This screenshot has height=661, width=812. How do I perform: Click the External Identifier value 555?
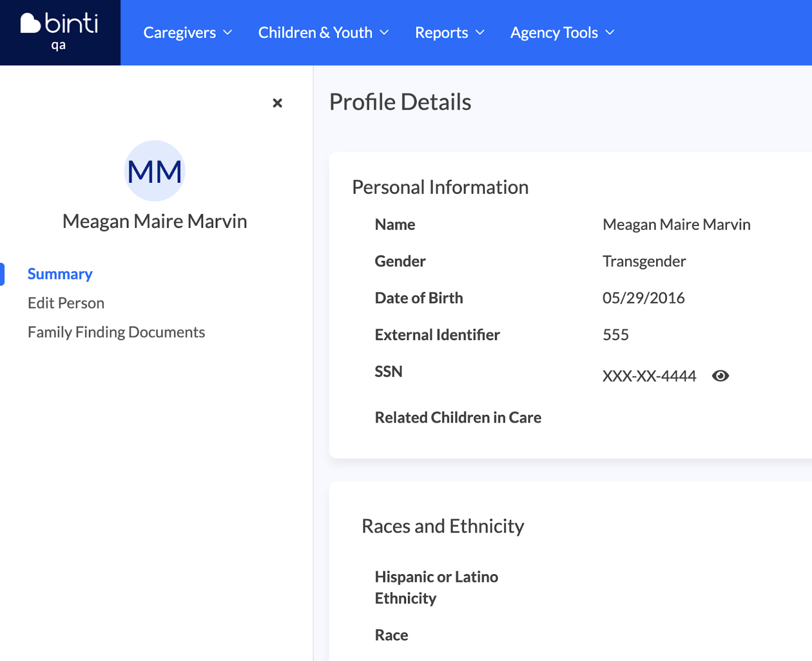pyautogui.click(x=616, y=335)
